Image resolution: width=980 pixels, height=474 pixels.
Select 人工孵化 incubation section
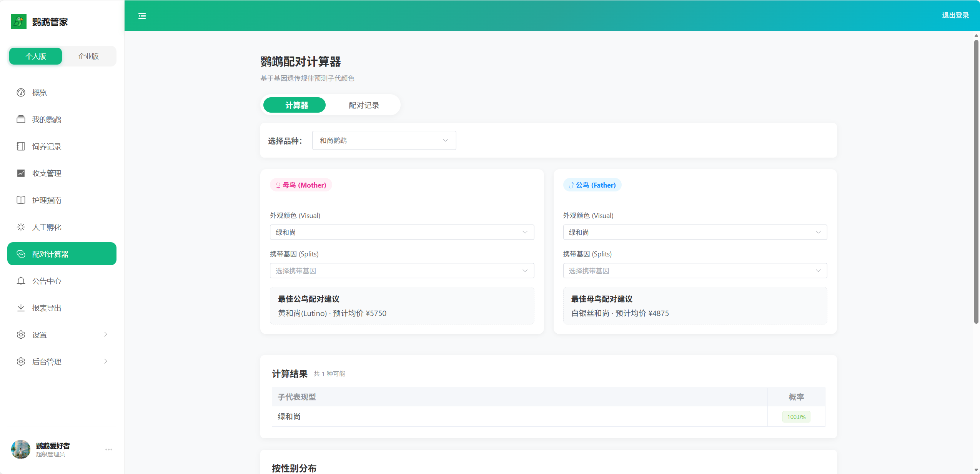(x=46, y=227)
